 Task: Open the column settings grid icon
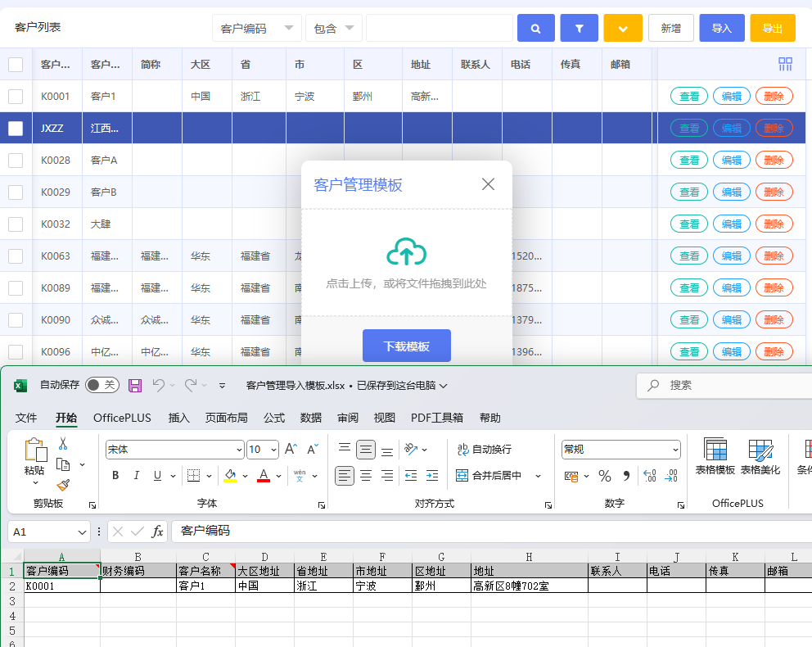(x=785, y=64)
